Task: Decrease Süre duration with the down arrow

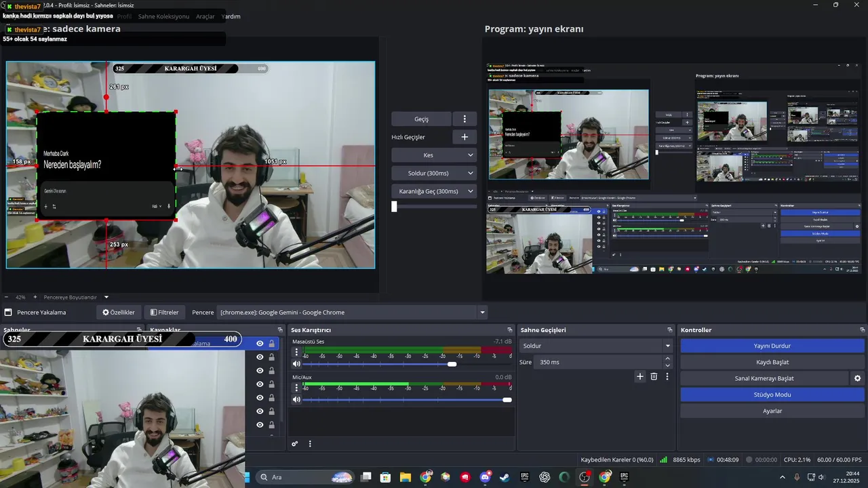Action: click(x=667, y=365)
